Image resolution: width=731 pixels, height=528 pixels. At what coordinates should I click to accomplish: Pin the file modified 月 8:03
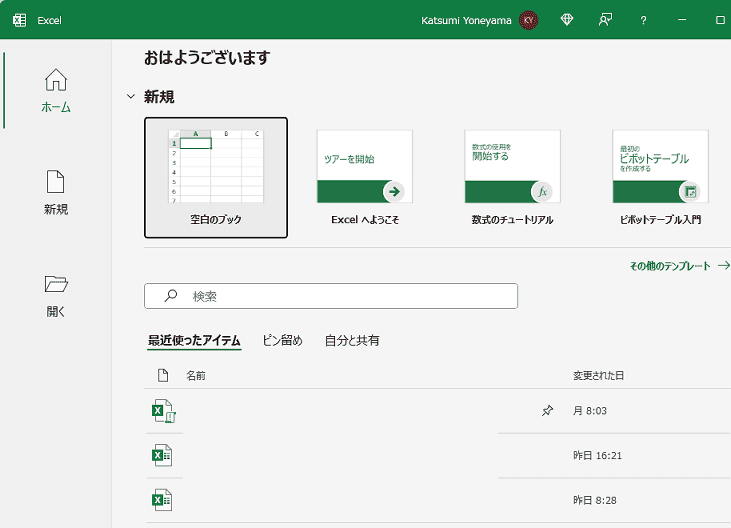click(x=547, y=411)
